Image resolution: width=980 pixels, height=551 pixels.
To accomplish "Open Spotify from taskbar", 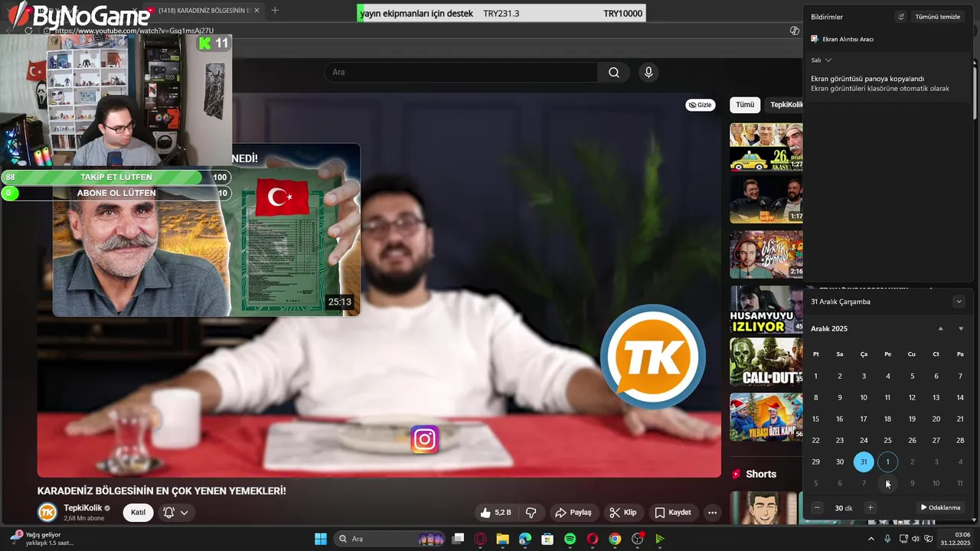I will [570, 539].
